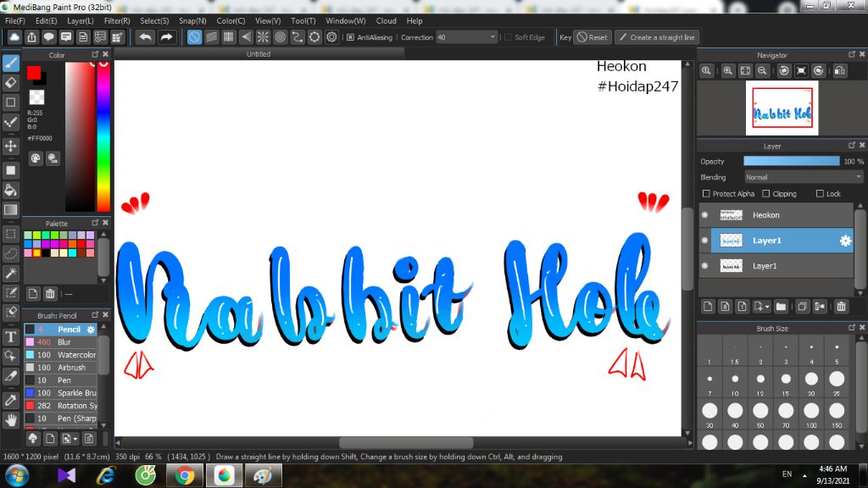Open the Snap menu
The width and height of the screenshot is (868, 488).
192,21
